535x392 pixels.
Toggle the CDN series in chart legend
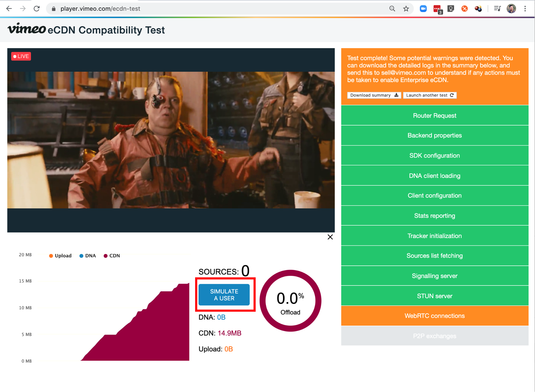coord(112,256)
